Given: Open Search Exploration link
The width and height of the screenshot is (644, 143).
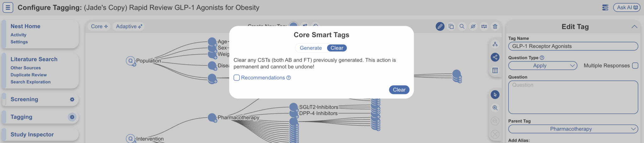Looking at the screenshot, I should point(31,82).
